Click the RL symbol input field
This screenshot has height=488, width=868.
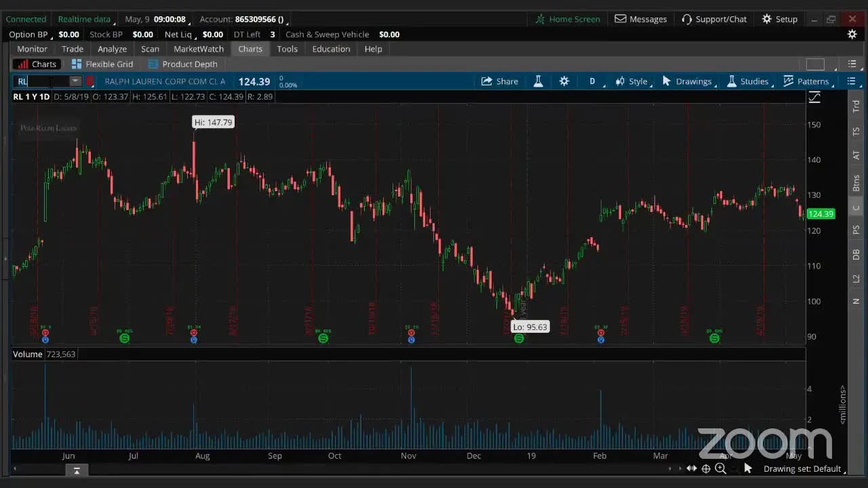[42, 81]
